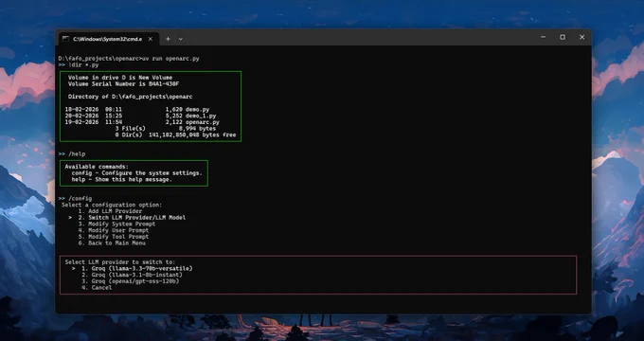The width and height of the screenshot is (644, 341).
Task: Click 'Select a configuration option:' heading
Action: (x=112, y=205)
